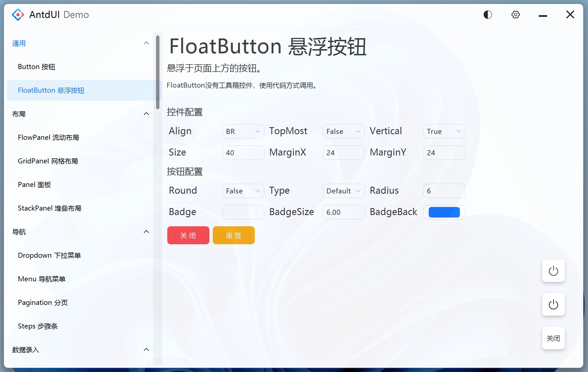Navigate to Menu 导航菜单
The height and width of the screenshot is (372, 588).
pyautogui.click(x=42, y=279)
